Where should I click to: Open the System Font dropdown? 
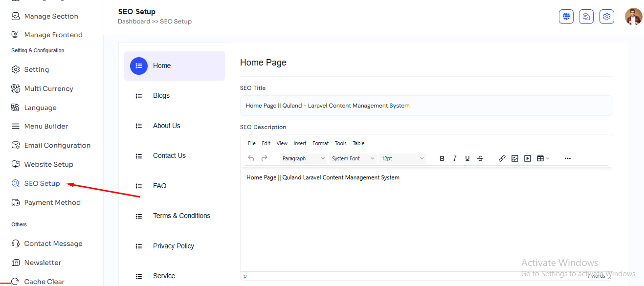(353, 158)
